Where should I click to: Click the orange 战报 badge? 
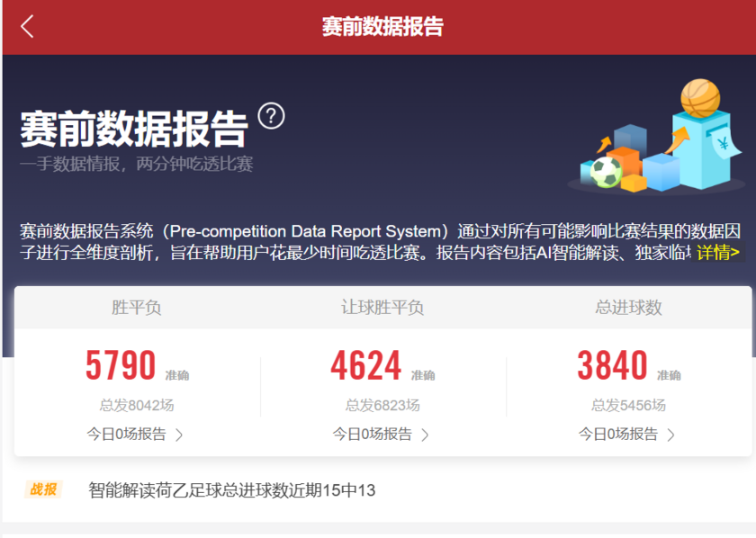click(43, 489)
